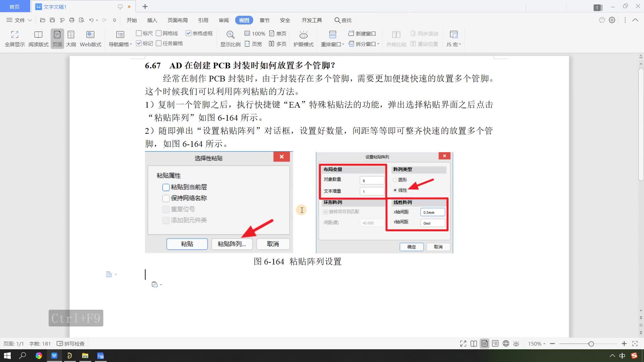Expand the Split window dropdown arrow
Image resolution: width=644 pixels, height=362 pixels.
[x=378, y=44]
